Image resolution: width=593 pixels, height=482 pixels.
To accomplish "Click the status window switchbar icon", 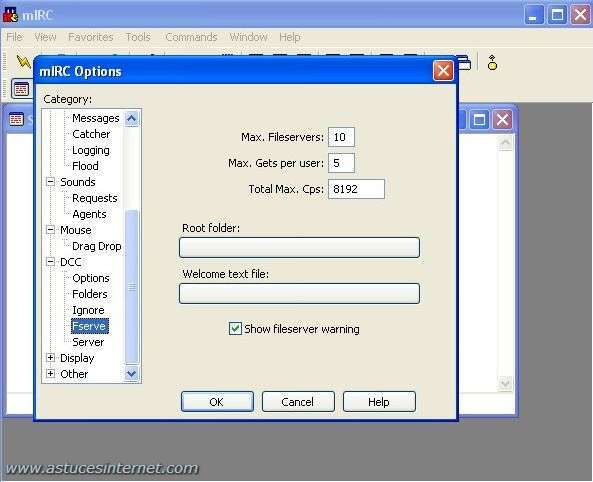I will pos(21,89).
